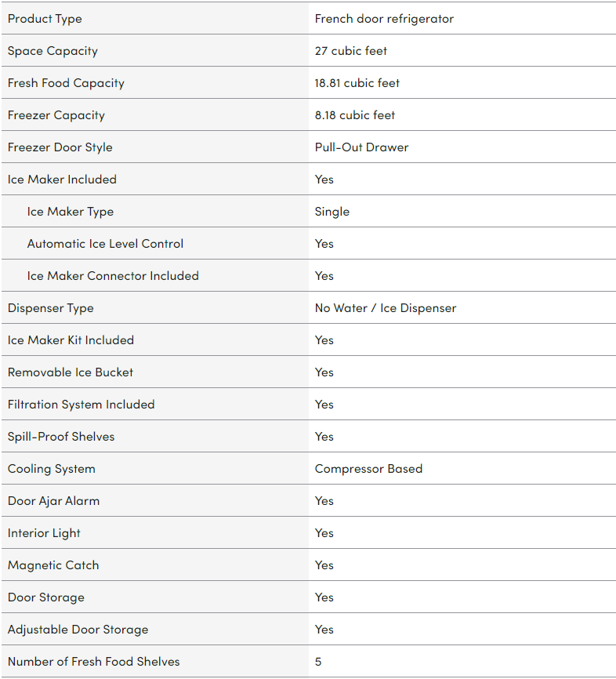The height and width of the screenshot is (679, 616).
Task: Select the 27 cubic feet value
Action: coord(351,51)
